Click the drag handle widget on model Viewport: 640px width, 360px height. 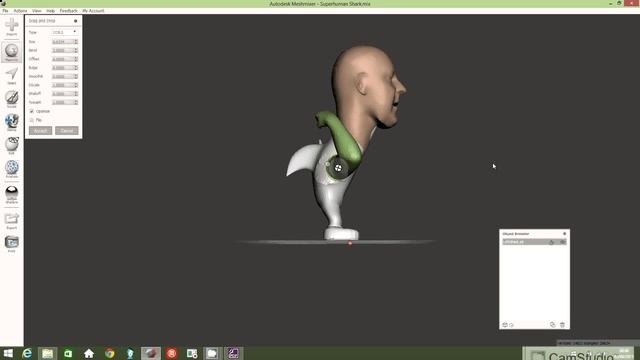coord(338,168)
